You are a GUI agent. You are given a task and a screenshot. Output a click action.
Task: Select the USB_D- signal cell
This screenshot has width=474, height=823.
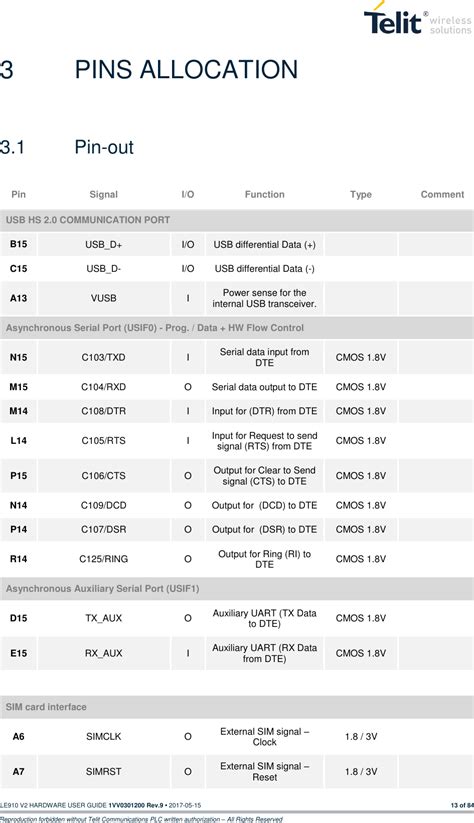(x=103, y=269)
